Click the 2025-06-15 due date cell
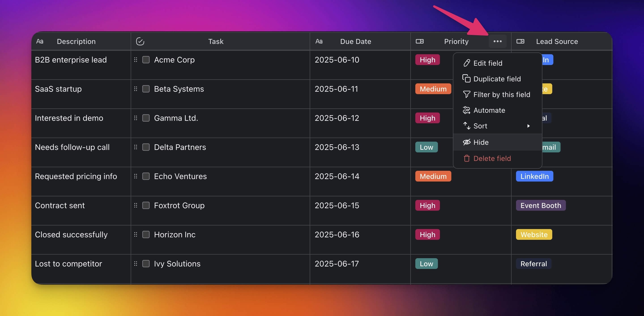 click(x=337, y=205)
